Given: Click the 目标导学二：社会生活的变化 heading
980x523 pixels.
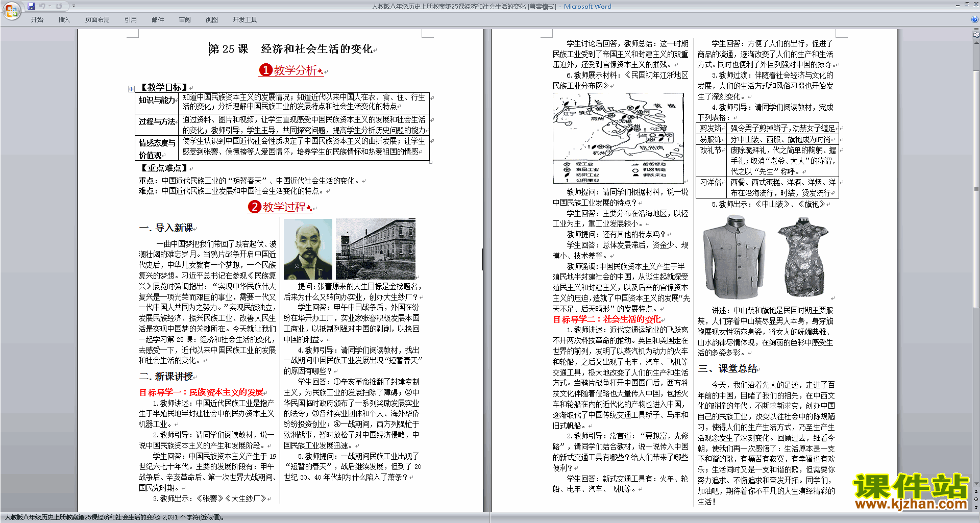Looking at the screenshot, I should pos(607,319).
